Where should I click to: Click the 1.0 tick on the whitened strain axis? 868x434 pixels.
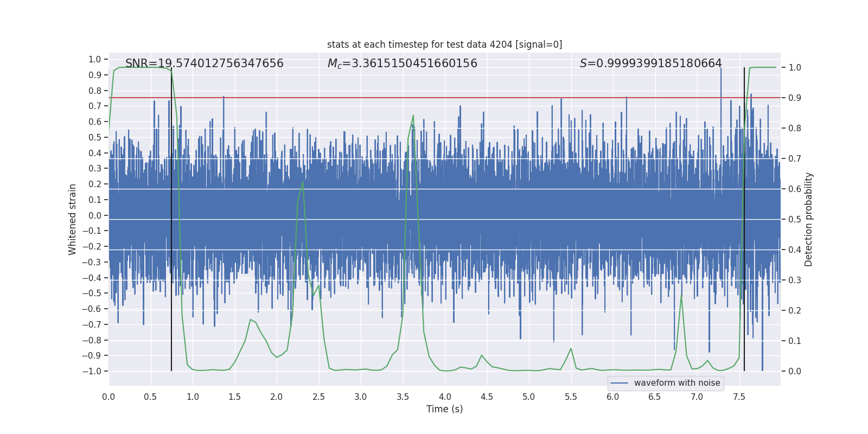(95, 60)
